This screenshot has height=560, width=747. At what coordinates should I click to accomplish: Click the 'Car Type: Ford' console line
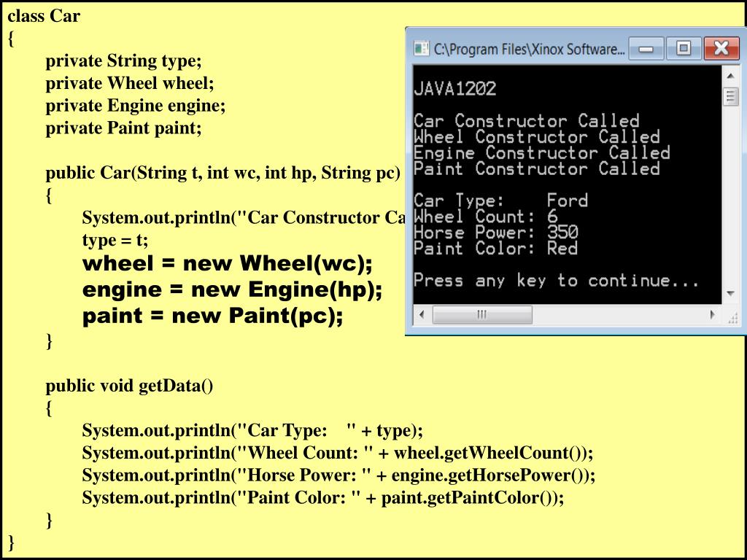coord(500,201)
